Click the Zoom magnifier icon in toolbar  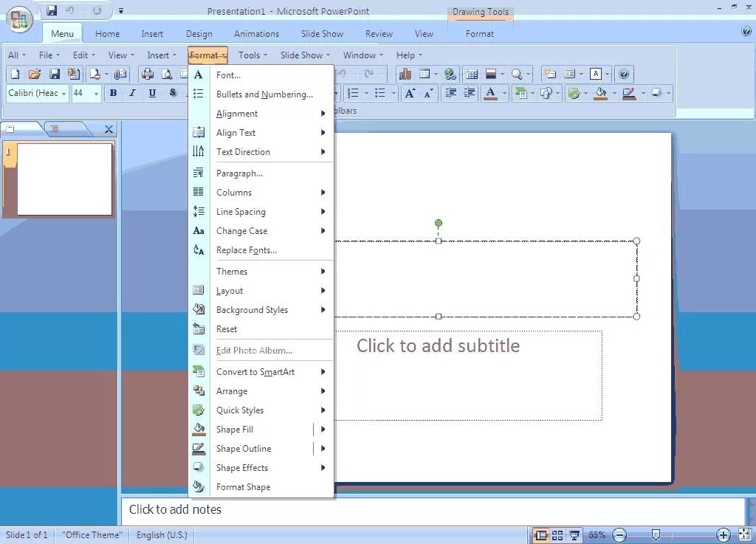[517, 75]
